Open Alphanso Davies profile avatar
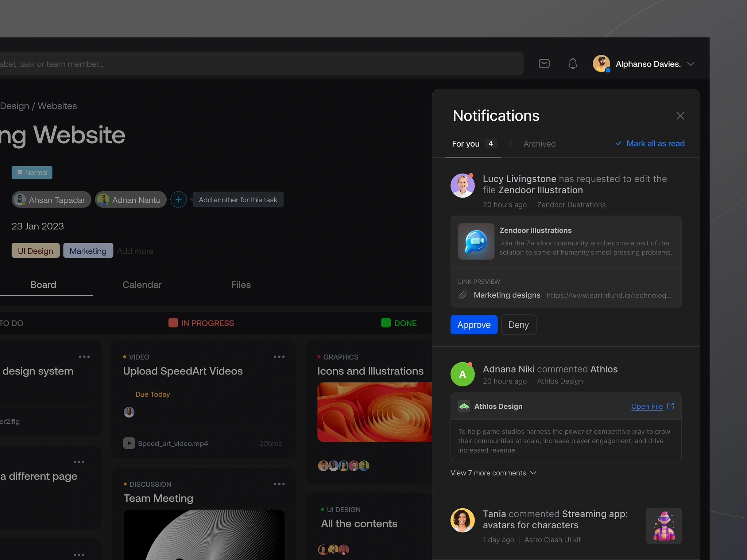Viewport: 747px width, 560px height. [601, 64]
